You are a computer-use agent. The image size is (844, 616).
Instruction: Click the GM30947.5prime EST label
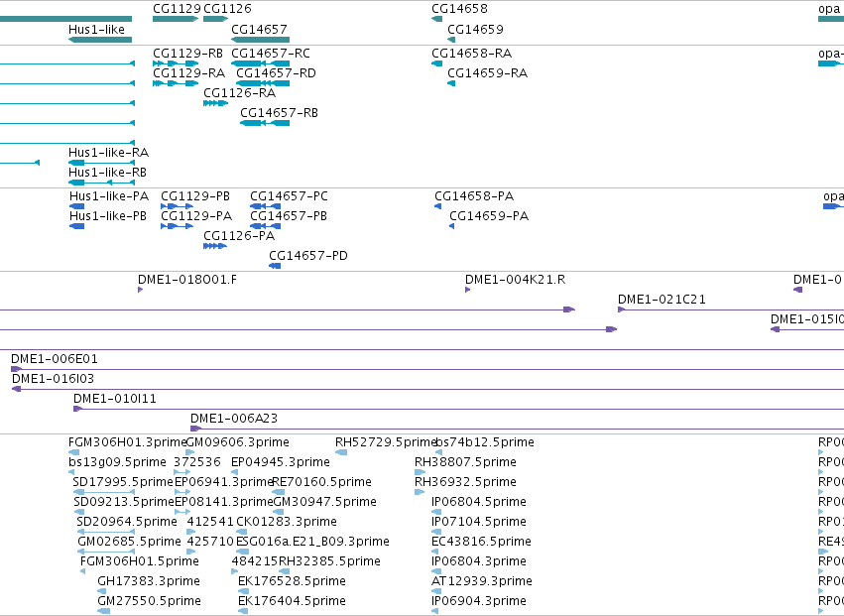click(x=324, y=502)
